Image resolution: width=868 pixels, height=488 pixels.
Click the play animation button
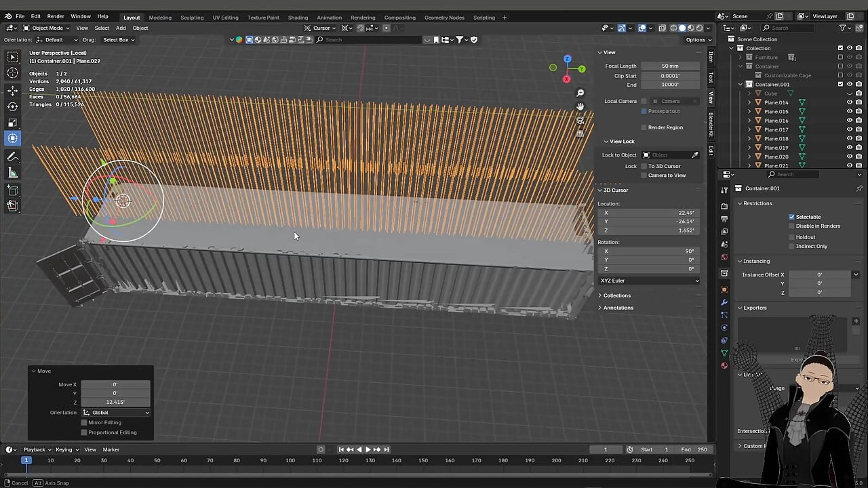click(x=368, y=449)
